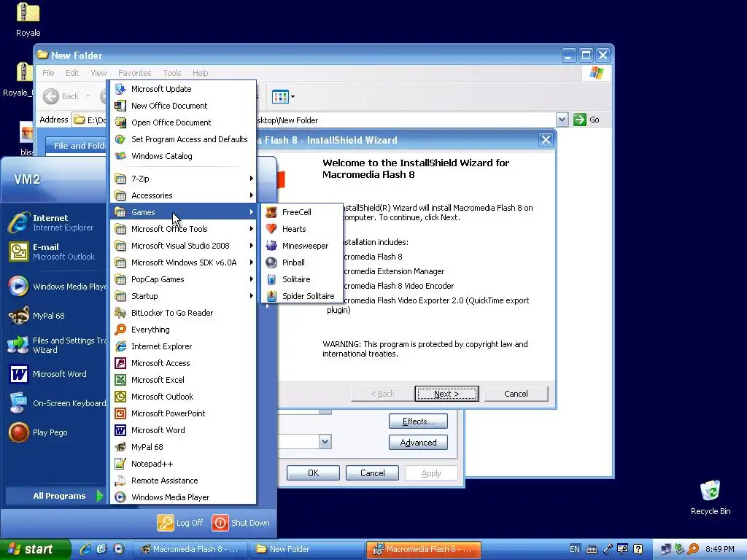Image resolution: width=747 pixels, height=560 pixels.
Task: Launch Microsoft Access from programs list
Action: 183,363
